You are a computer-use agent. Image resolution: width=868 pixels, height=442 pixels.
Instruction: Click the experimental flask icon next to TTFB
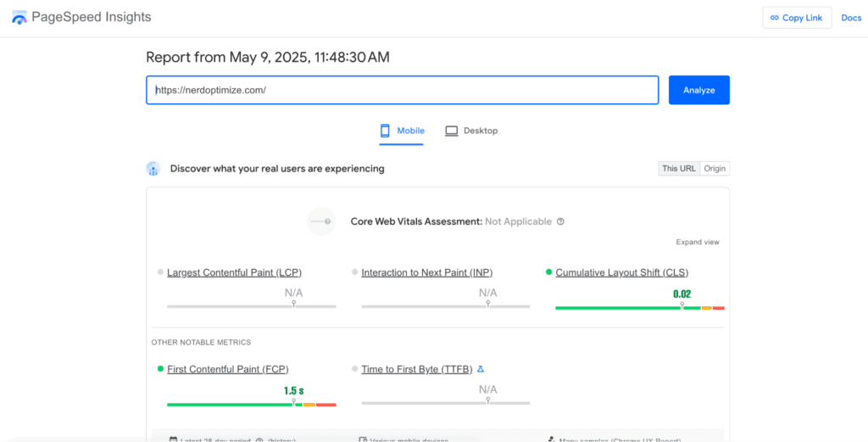tap(481, 369)
